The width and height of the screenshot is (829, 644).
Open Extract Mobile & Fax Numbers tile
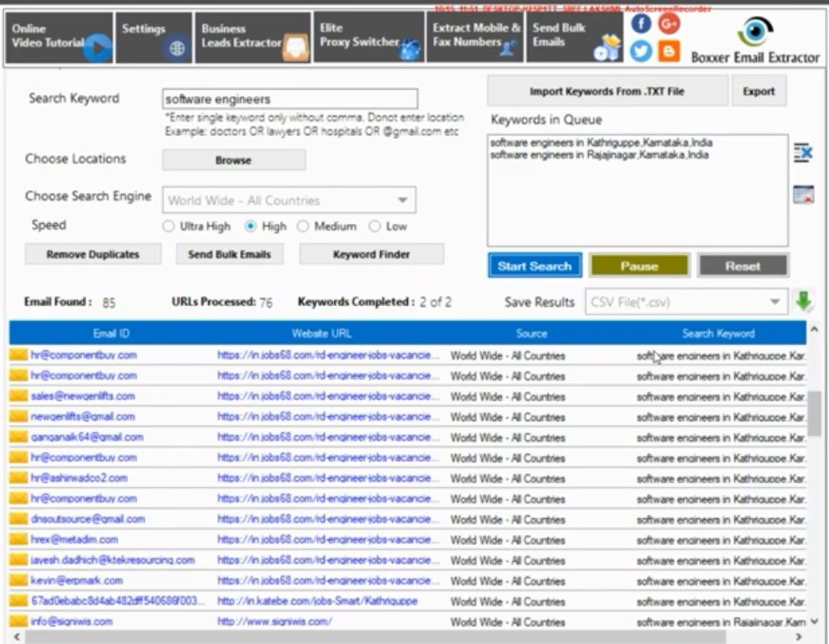coord(475,38)
